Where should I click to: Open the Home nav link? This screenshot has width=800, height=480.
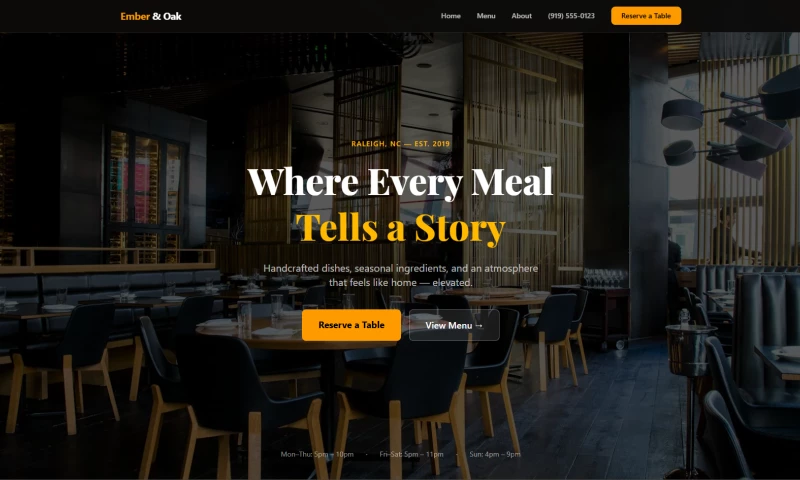451,16
